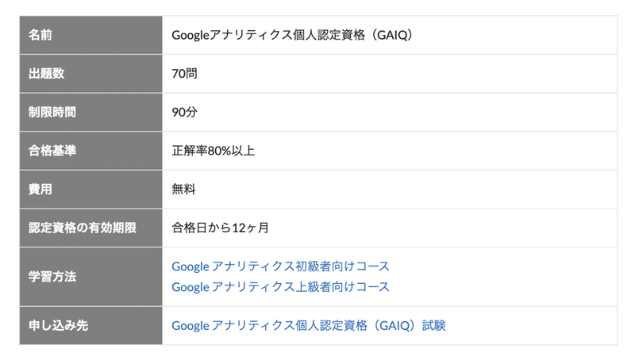
Task: Click the 名前 header cell
Action: (91, 35)
